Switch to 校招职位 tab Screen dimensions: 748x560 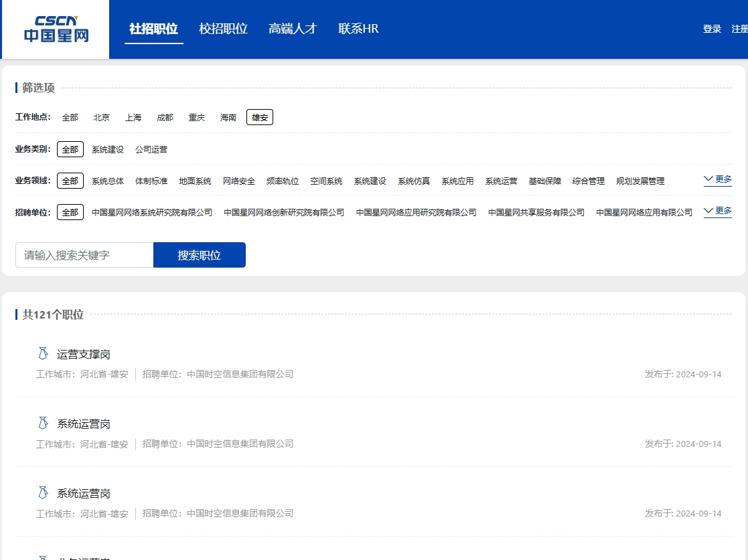click(x=223, y=29)
